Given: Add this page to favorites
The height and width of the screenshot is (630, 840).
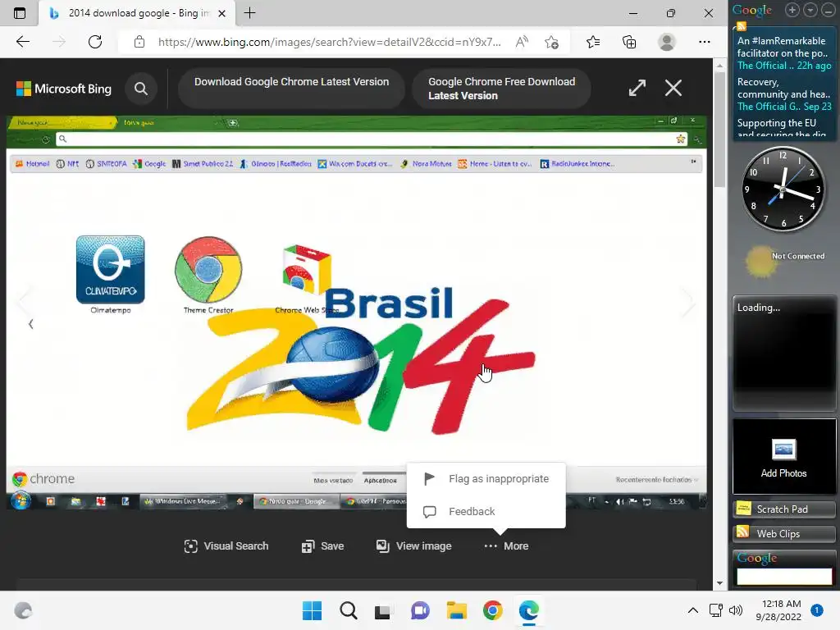Looking at the screenshot, I should (x=551, y=42).
